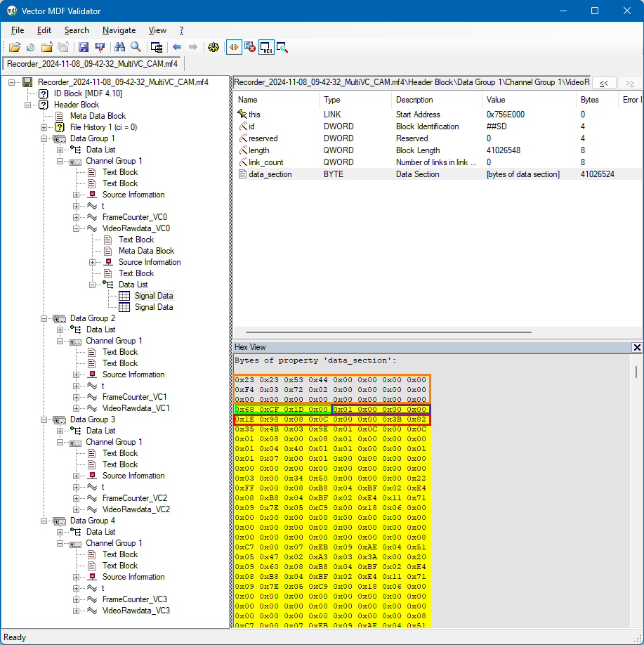
Task: Open the Navigate menu
Action: coord(119,30)
